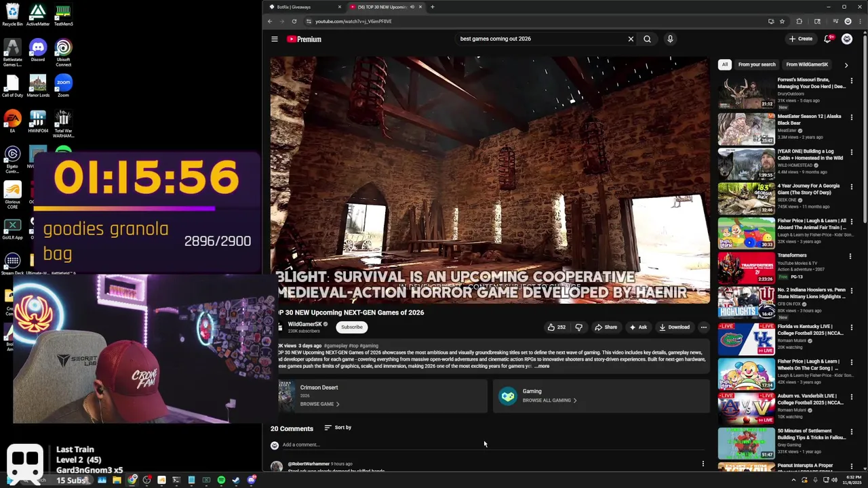Open File Explorer in the taskbar

coord(117,481)
